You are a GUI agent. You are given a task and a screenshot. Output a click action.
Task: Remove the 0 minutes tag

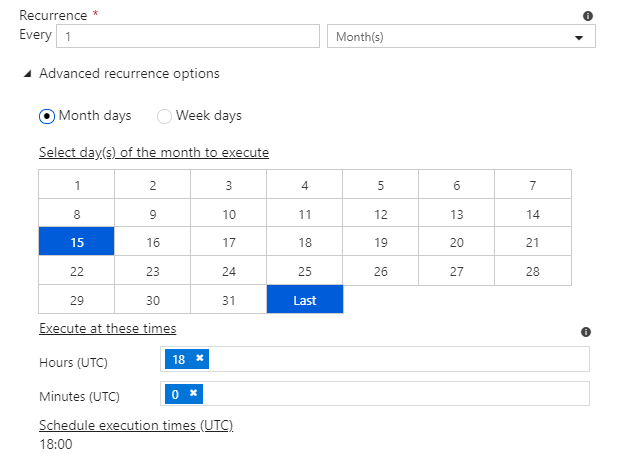click(x=193, y=394)
